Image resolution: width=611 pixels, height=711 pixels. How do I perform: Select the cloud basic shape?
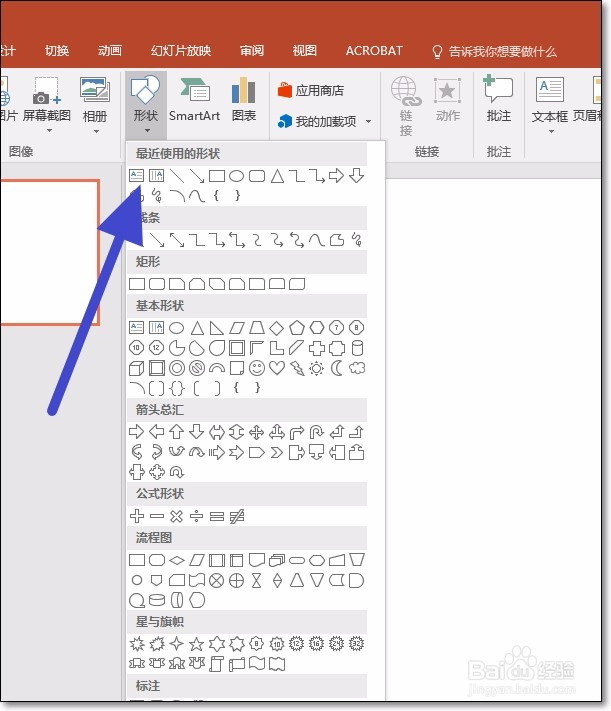pyautogui.click(x=357, y=368)
